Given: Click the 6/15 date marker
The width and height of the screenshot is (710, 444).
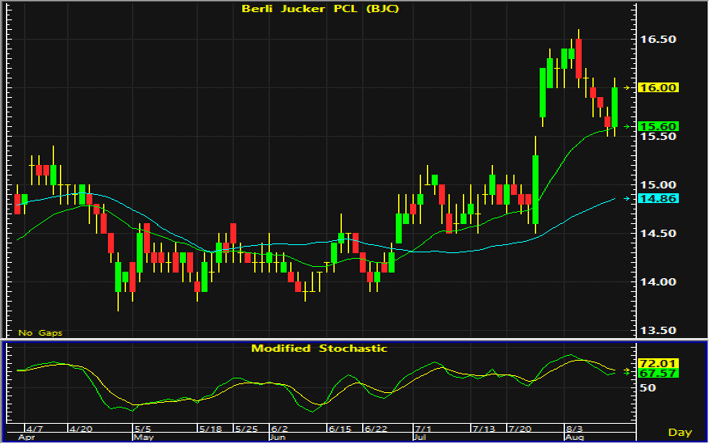Looking at the screenshot, I should click(x=340, y=429).
